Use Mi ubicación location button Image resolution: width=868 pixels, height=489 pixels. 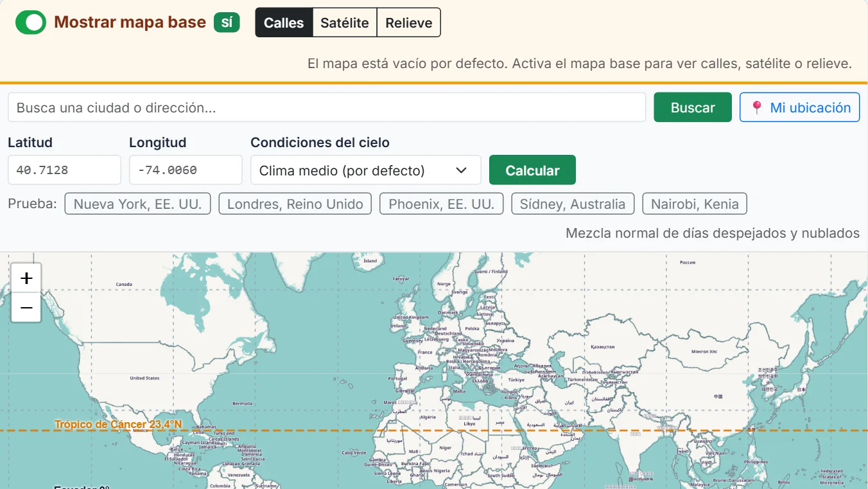(x=800, y=107)
